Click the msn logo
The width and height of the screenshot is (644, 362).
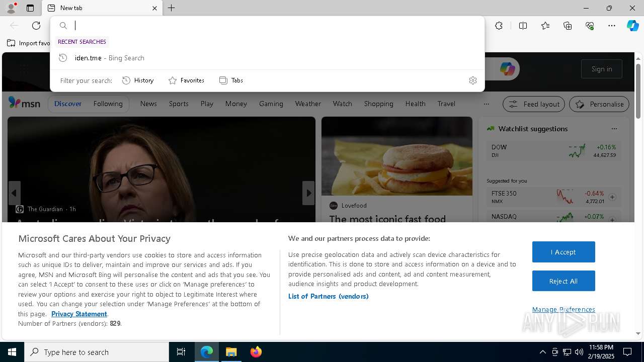click(24, 103)
